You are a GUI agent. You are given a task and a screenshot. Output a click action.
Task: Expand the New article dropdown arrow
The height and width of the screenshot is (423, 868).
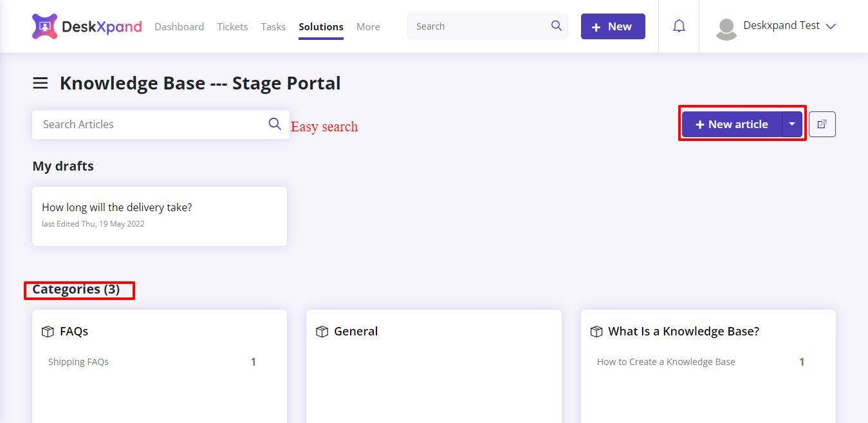[x=792, y=124]
